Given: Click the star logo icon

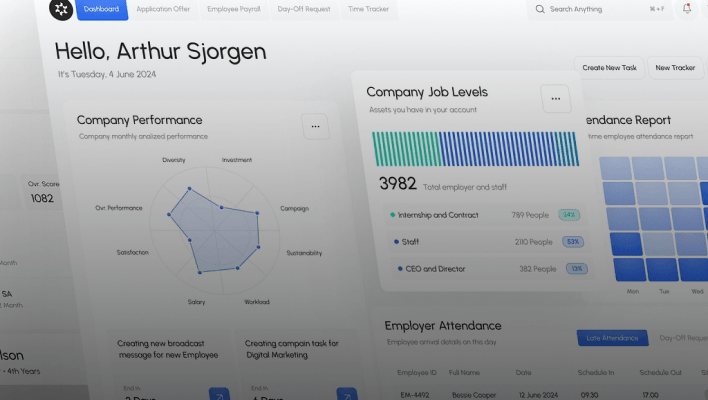Looking at the screenshot, I should (61, 9).
